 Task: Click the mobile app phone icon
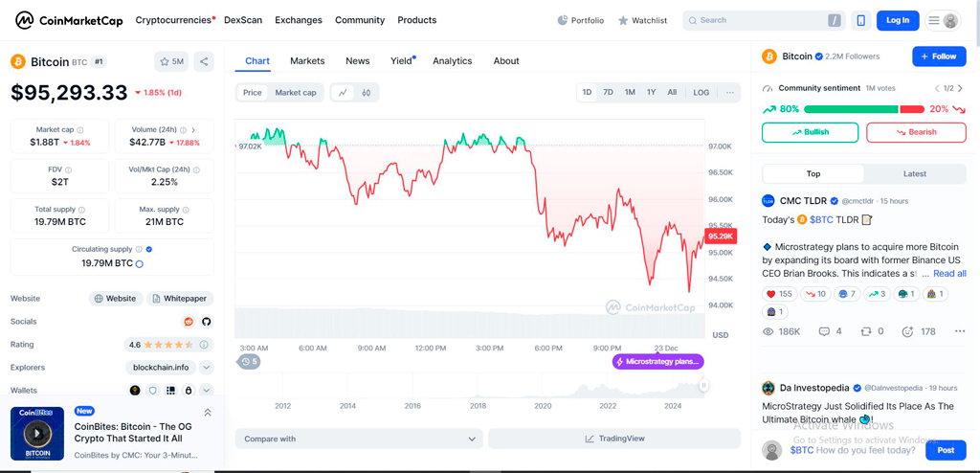click(x=860, y=21)
